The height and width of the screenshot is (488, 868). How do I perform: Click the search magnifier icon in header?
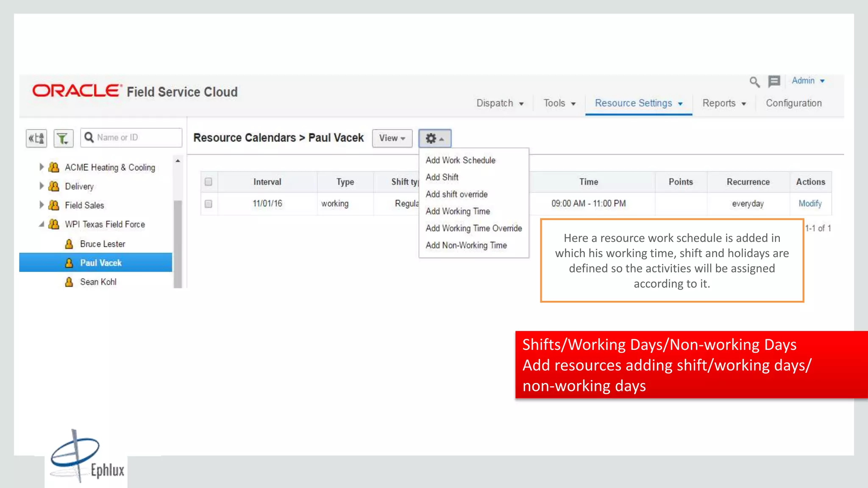(754, 81)
